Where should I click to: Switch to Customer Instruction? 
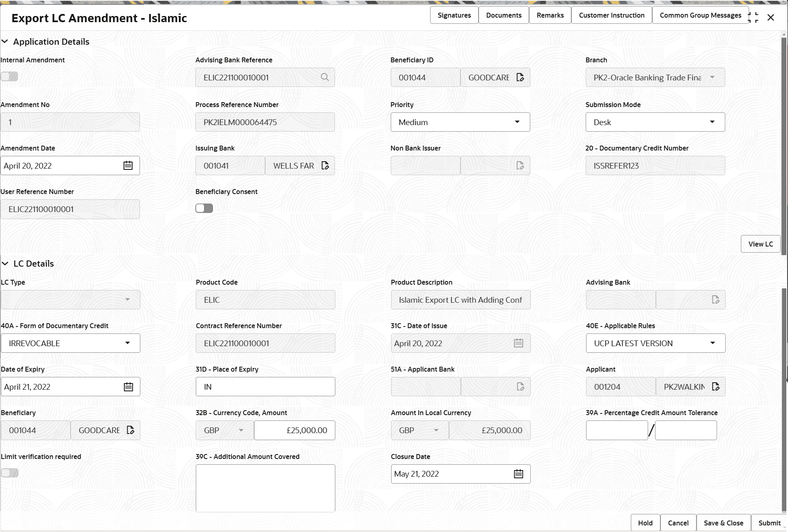pos(612,15)
